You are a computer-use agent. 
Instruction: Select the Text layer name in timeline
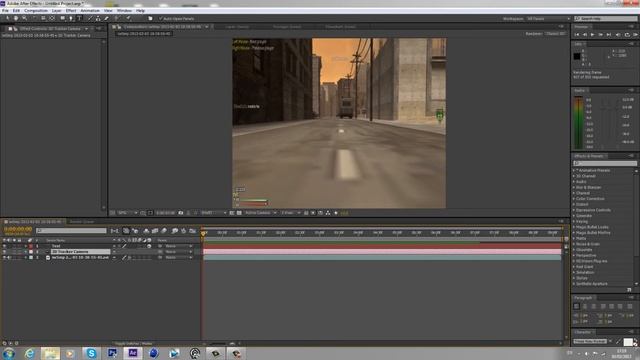(56, 246)
